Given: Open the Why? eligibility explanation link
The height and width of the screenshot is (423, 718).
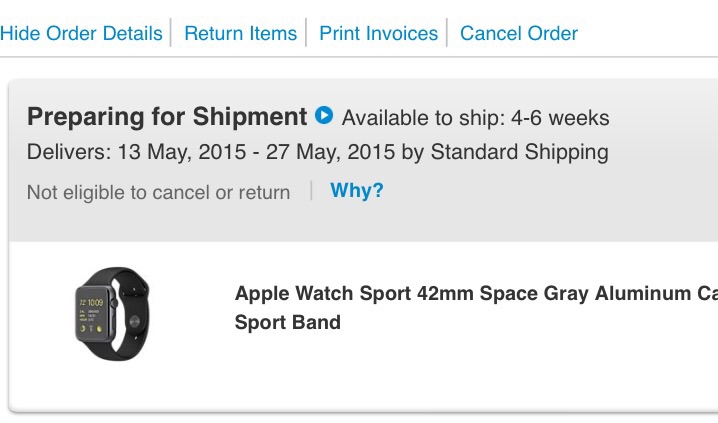Looking at the screenshot, I should (x=357, y=190).
